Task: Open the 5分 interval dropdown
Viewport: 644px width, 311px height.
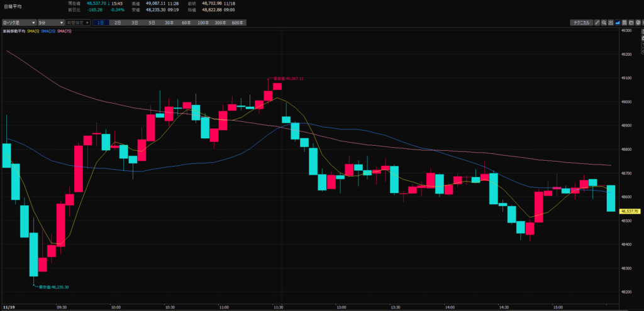Action: click(x=50, y=23)
